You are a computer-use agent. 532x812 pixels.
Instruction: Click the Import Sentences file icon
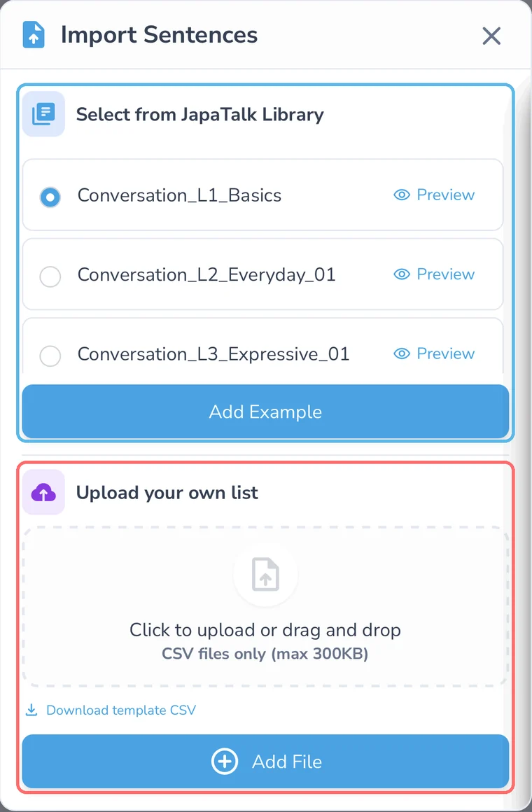[34, 35]
